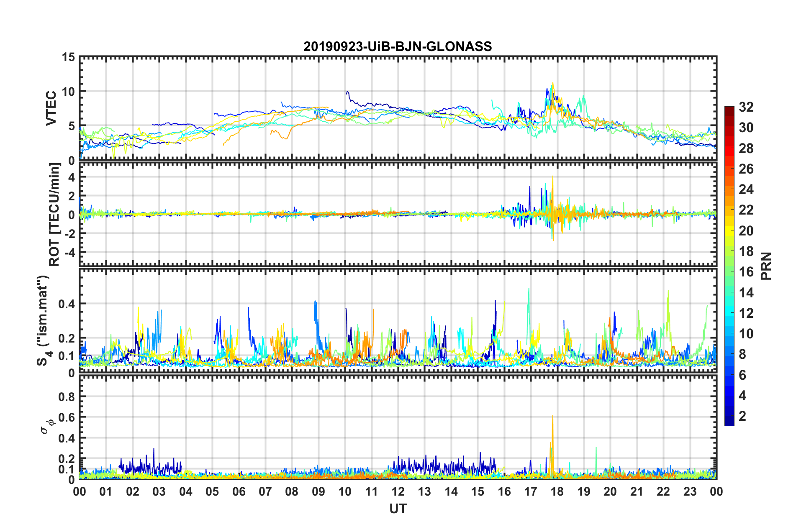This screenshot has height=532, width=796.
Task: Click the sigma-phi y-axis label
Action: 48,427
